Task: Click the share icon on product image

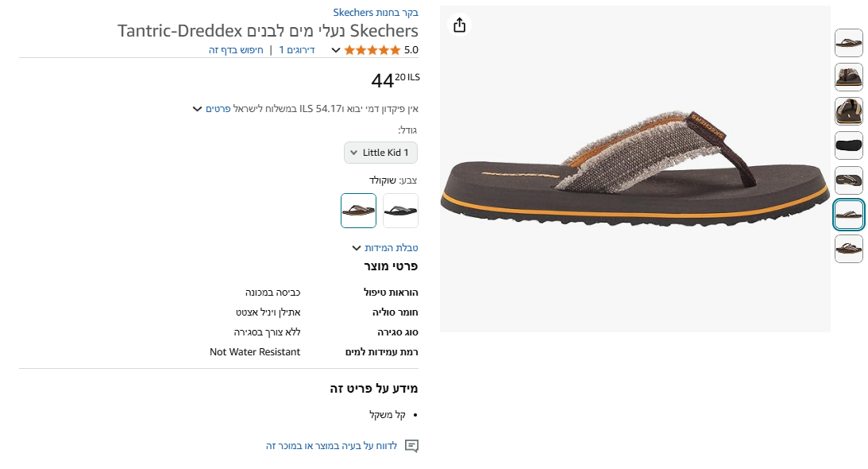Action: click(459, 25)
